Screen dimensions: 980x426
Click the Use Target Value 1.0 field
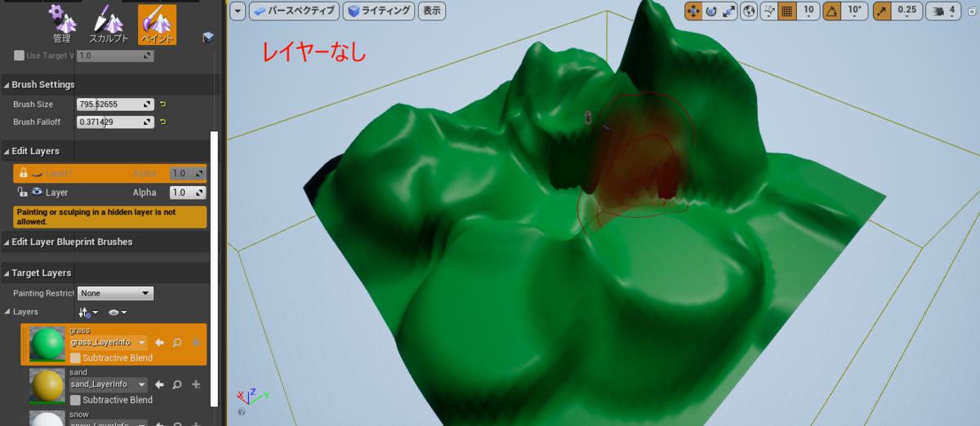point(115,55)
